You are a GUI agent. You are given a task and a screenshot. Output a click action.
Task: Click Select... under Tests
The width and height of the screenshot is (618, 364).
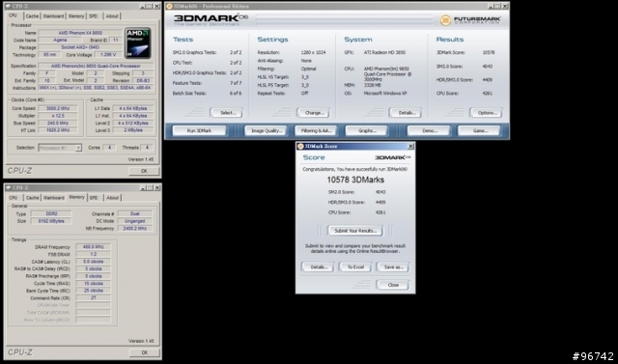[226, 113]
